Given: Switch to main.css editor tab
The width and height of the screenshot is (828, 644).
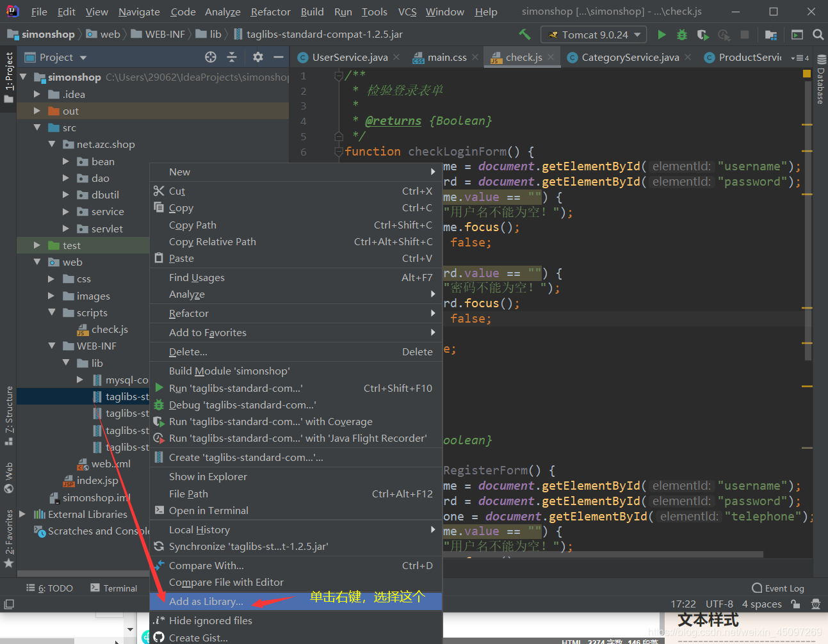Looking at the screenshot, I should 447,57.
